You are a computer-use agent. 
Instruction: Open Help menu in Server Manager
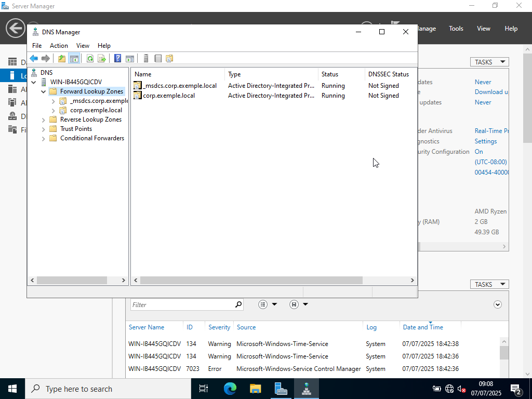click(x=511, y=29)
